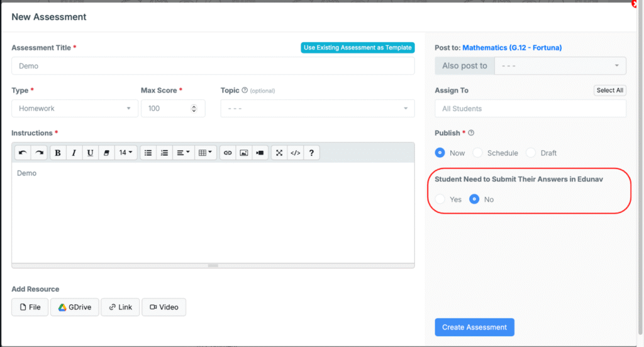This screenshot has height=347, width=644.
Task: Insert a hyperlink using the link icon
Action: coord(228,153)
